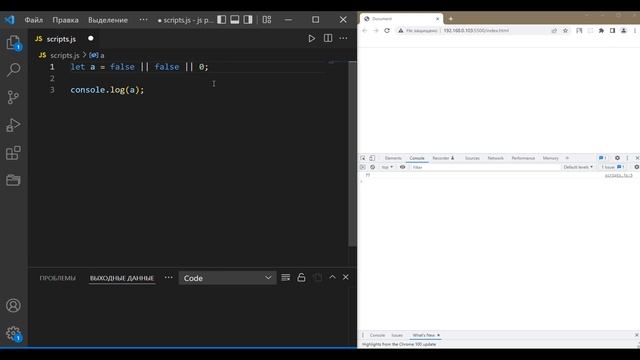Open the DevTools Sources tab

tap(472, 158)
